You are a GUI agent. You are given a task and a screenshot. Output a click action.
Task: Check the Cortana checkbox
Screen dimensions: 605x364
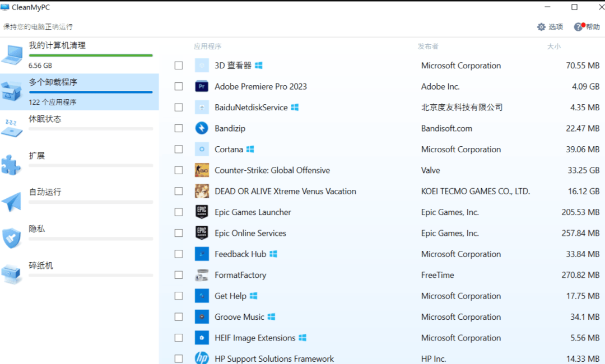click(x=179, y=149)
